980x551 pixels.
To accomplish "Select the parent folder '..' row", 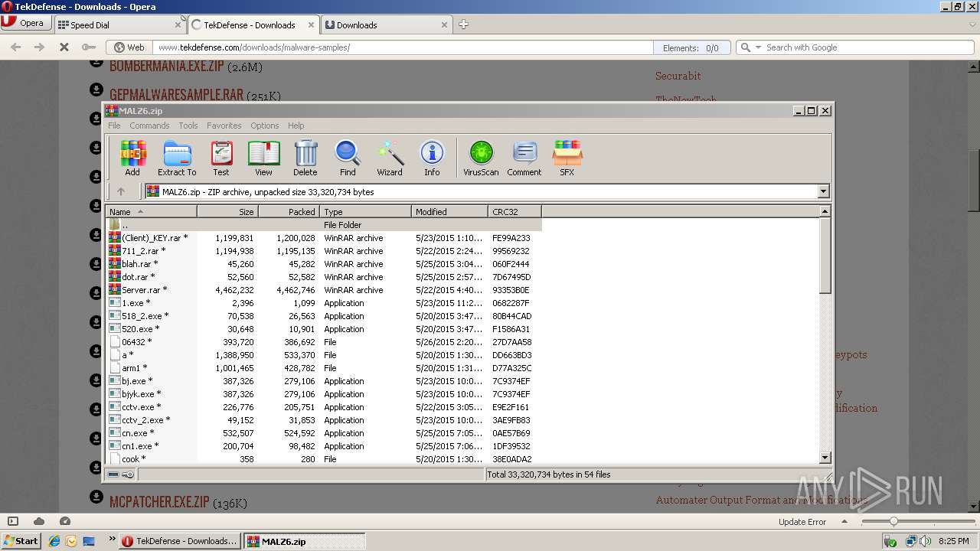I will (x=323, y=225).
